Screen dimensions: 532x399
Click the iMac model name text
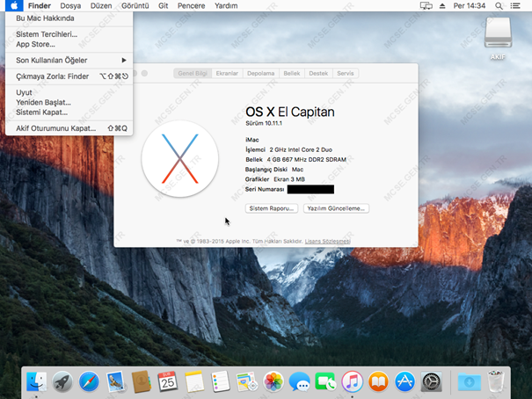[x=252, y=140]
